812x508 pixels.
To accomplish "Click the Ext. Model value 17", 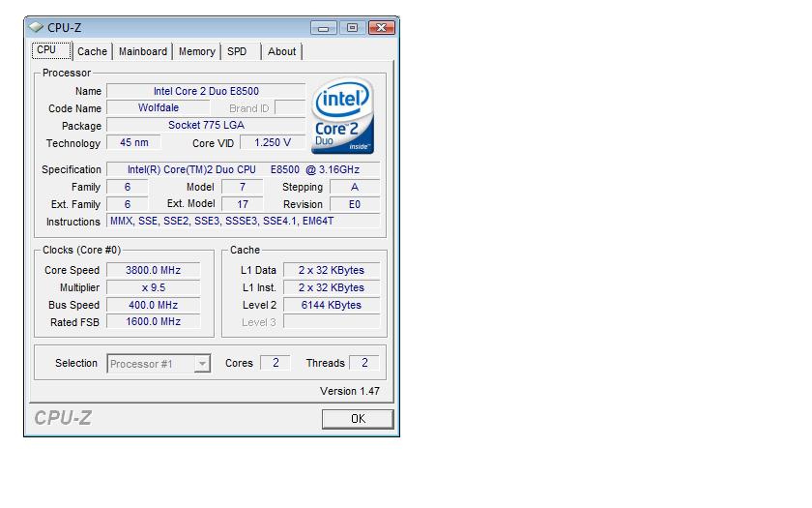I will (243, 204).
